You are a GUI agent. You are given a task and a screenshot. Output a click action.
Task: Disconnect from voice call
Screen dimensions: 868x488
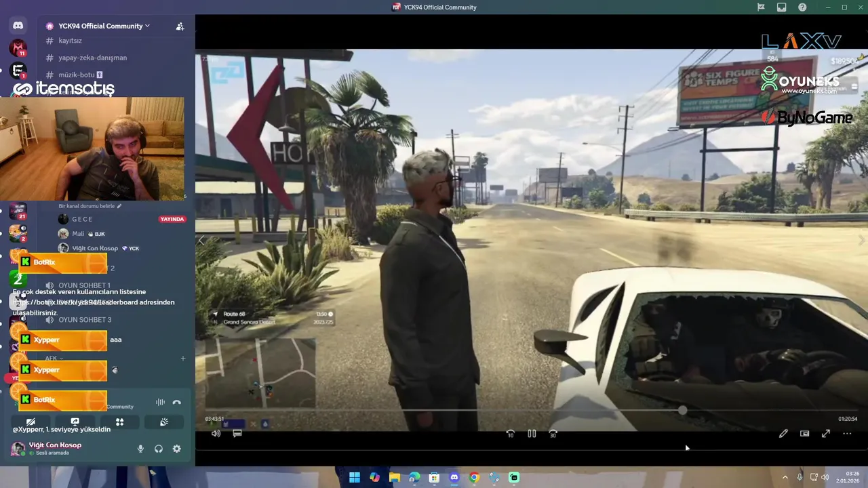tap(177, 402)
